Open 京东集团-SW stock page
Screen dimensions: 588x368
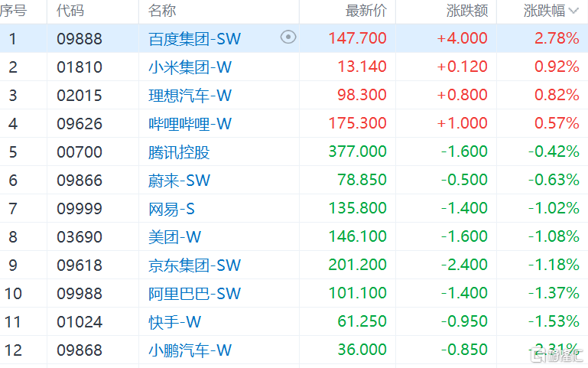point(194,265)
